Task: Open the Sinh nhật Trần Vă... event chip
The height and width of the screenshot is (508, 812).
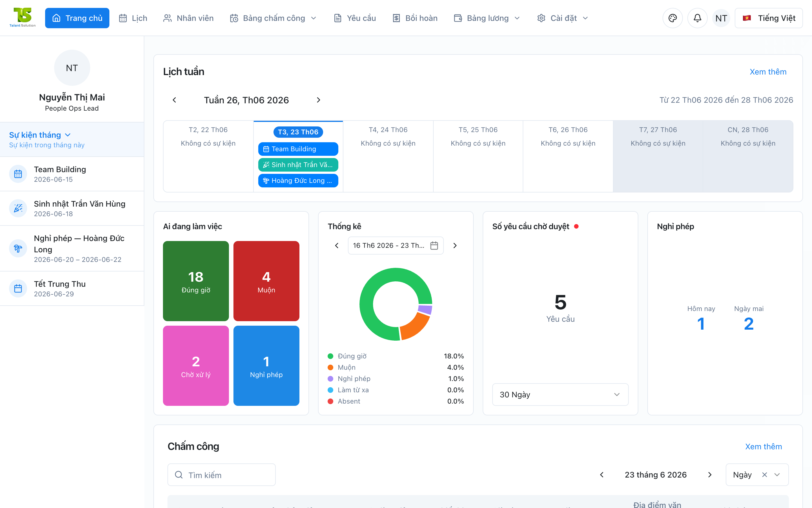Action: point(298,165)
